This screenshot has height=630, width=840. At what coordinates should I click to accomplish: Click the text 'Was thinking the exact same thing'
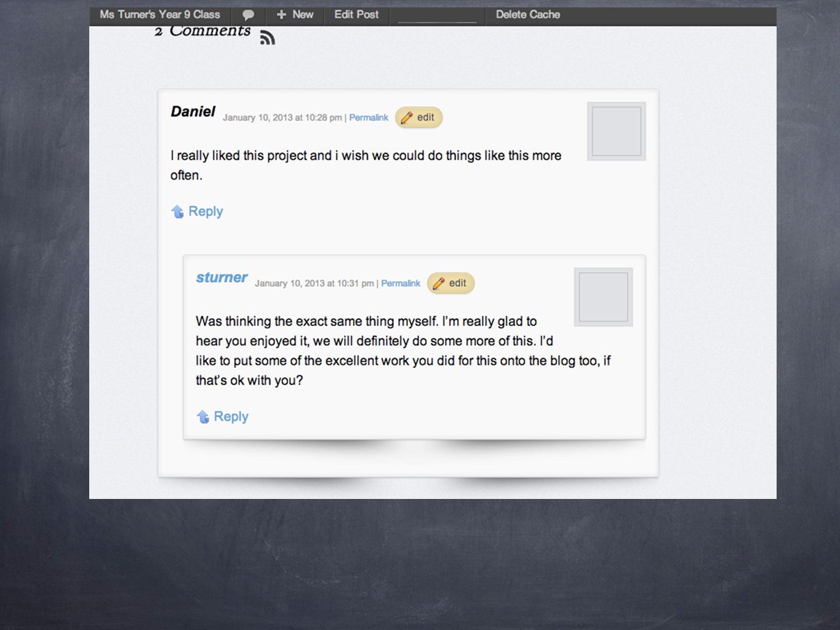[x=295, y=321]
